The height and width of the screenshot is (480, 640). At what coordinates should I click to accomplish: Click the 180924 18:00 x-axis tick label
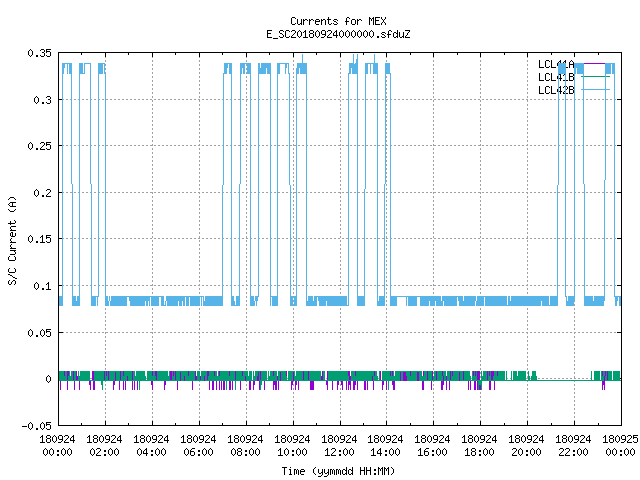[479, 446]
